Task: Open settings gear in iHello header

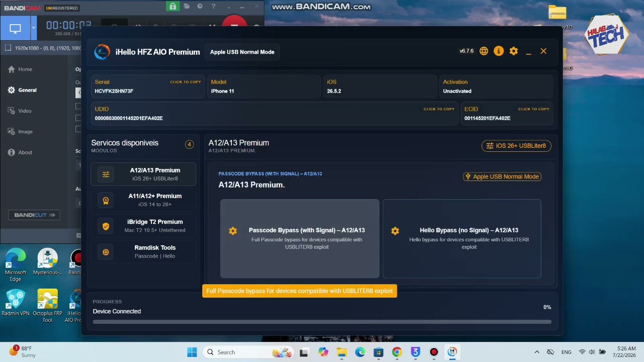Action: tap(514, 51)
